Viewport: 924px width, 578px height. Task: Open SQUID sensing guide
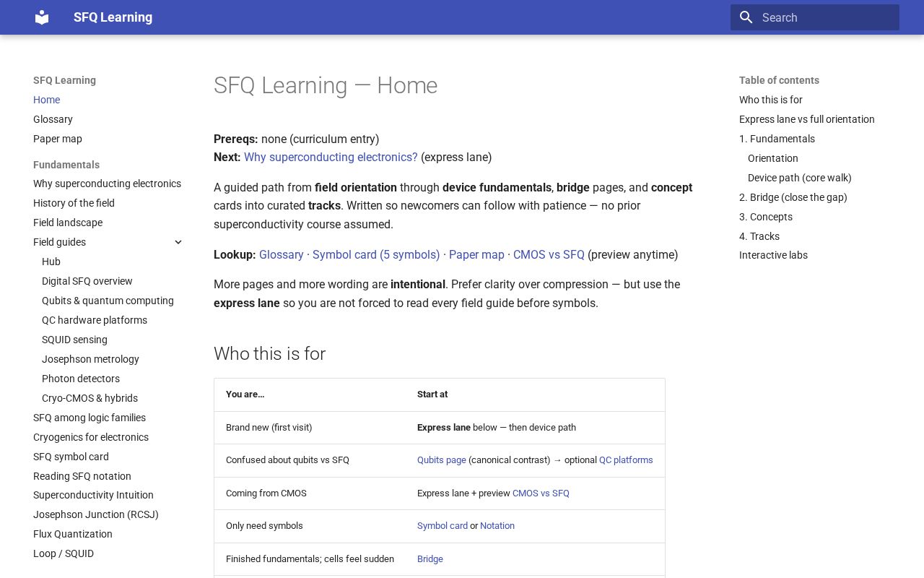74,340
